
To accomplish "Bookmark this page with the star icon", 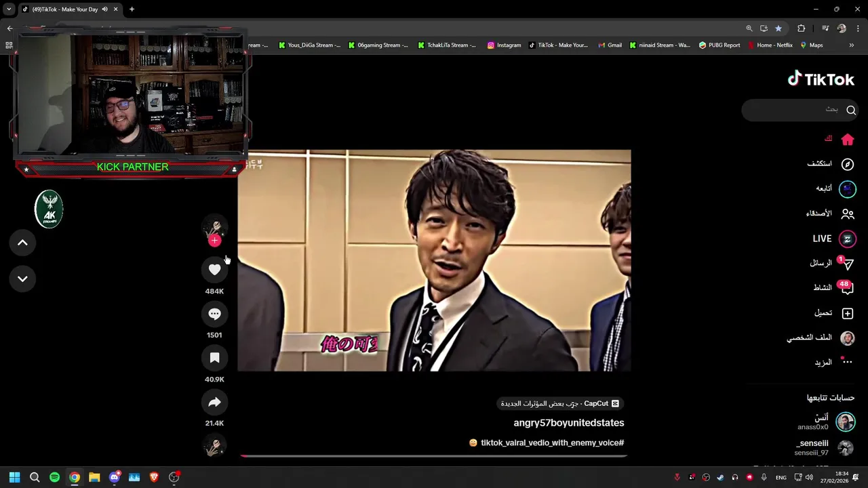I will click(778, 28).
